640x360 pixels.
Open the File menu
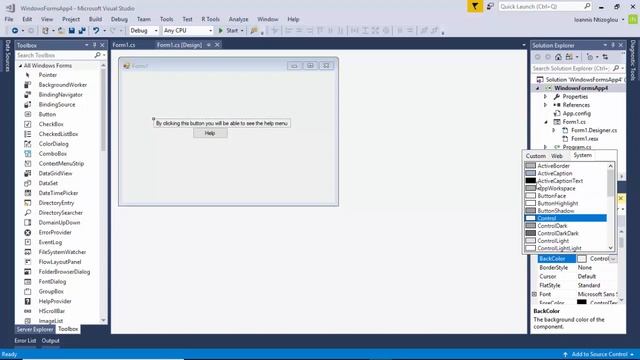(9, 19)
